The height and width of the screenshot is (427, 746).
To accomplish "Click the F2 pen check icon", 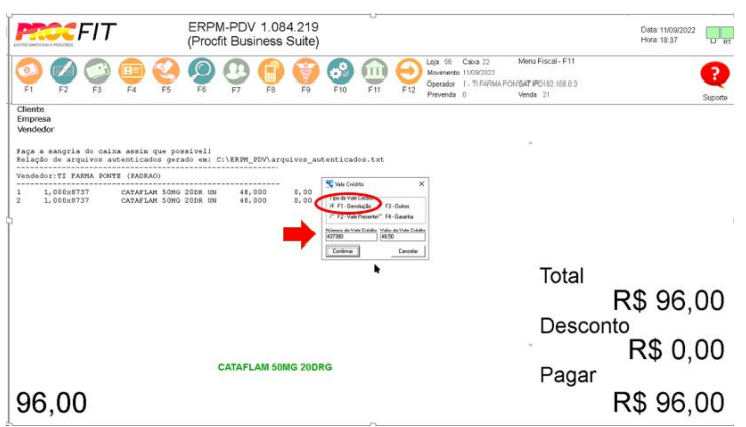I will [x=63, y=71].
